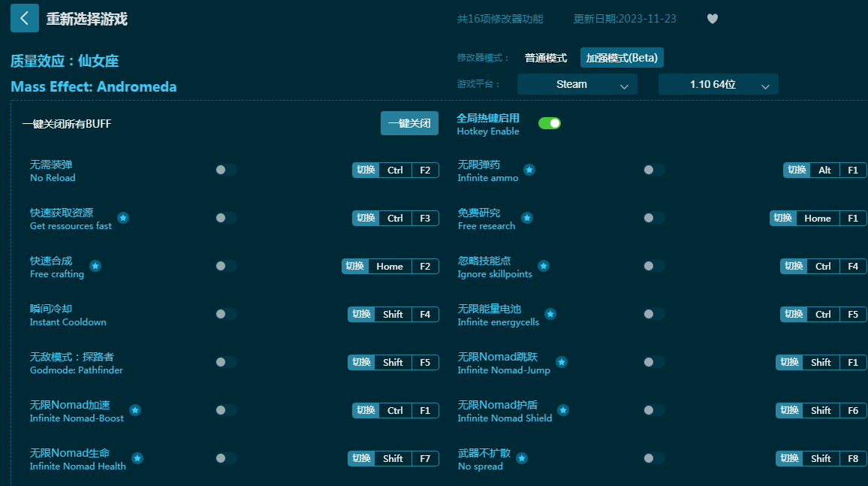Click 更新日期:2023-11-23 text
The height and width of the screenshot is (486, 868).
[625, 19]
